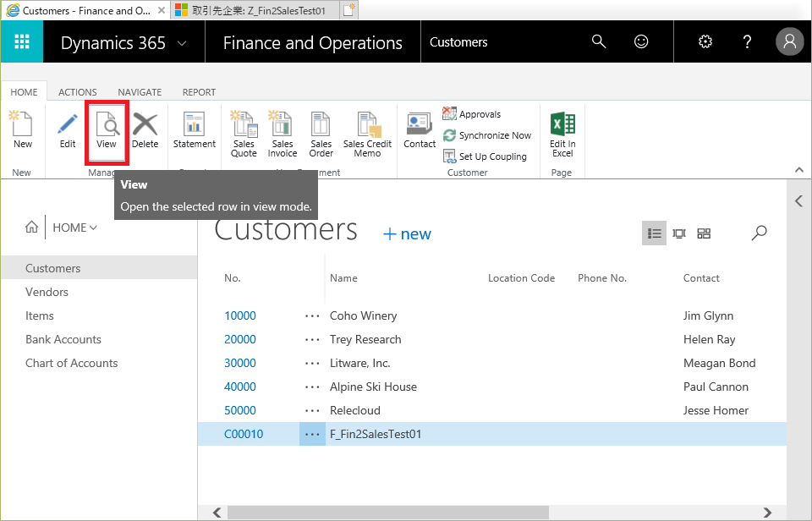Open row menu for F_Fin2SalesTest01
Image resolution: width=812 pixels, height=521 pixels.
(312, 434)
